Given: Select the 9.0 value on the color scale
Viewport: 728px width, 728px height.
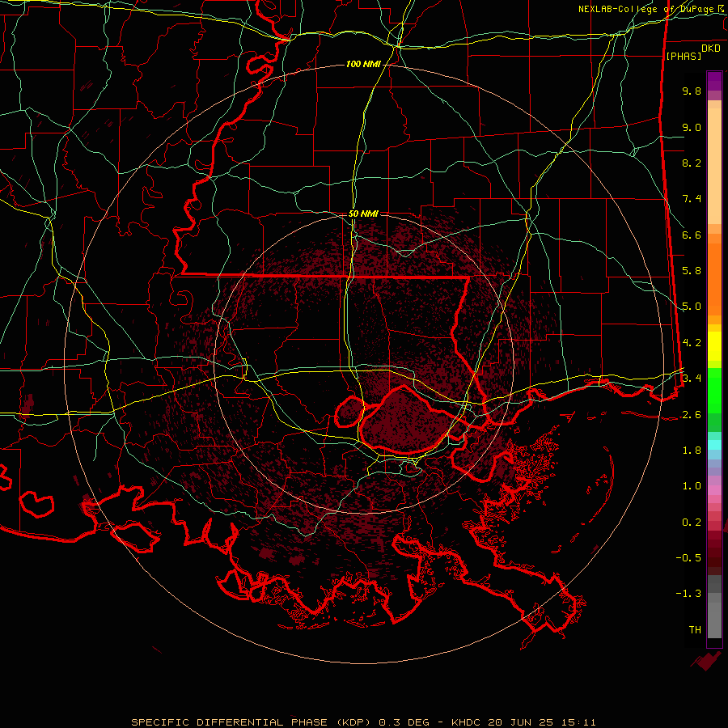Looking at the screenshot, I should click(692, 127).
